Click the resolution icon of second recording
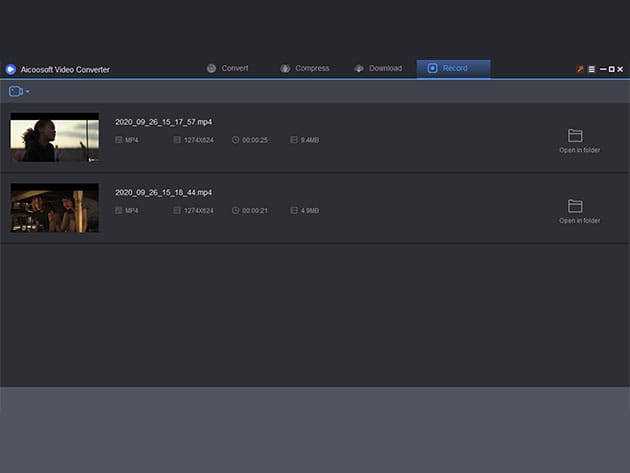Viewport: 630px width, 473px height. coord(177,211)
